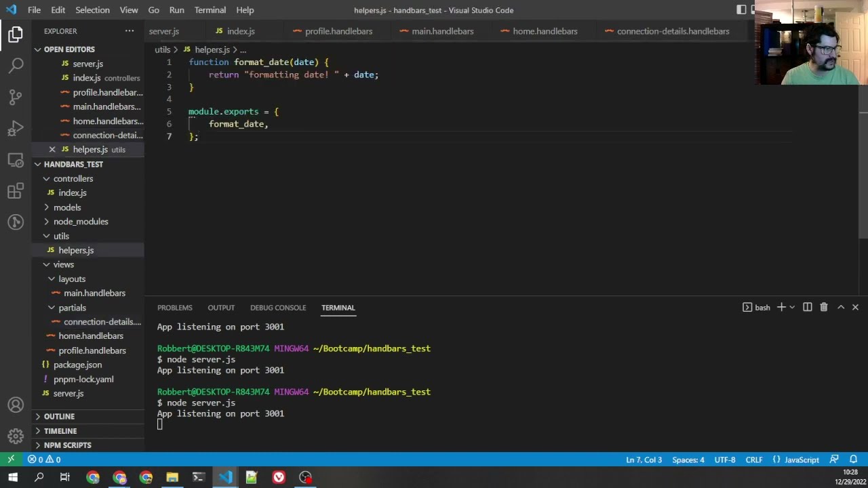Maximize the terminal panel size

pos(841,308)
